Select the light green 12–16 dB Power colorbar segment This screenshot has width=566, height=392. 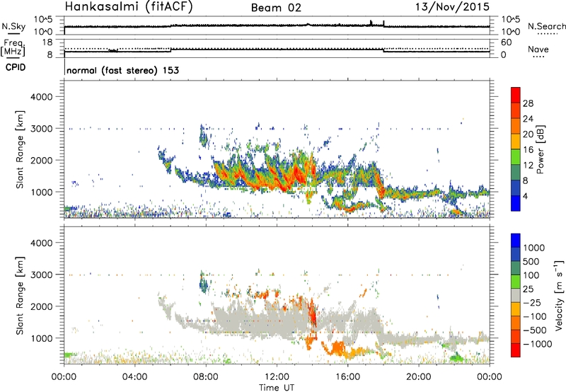coord(516,156)
